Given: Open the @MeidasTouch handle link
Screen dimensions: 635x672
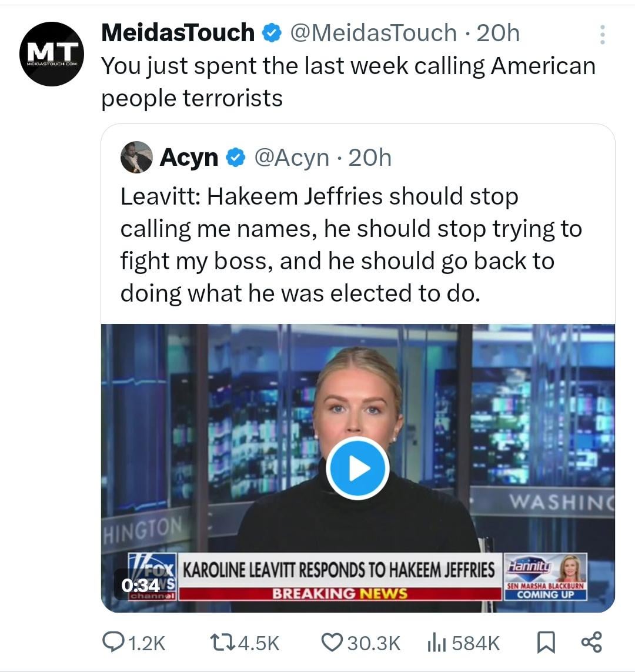Looking at the screenshot, I should 374,33.
